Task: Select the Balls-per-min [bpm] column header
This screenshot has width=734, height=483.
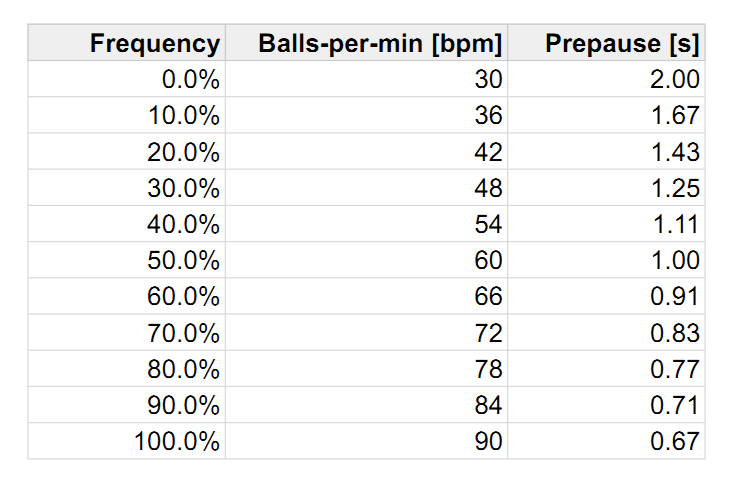Action: click(x=367, y=43)
